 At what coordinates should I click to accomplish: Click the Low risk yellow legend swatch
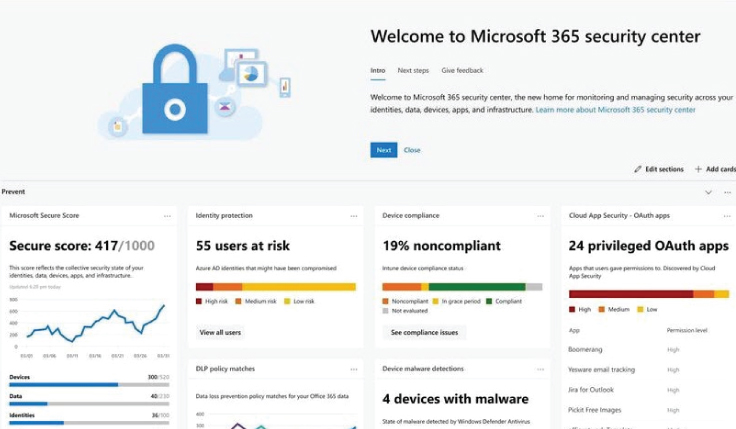pos(287,301)
